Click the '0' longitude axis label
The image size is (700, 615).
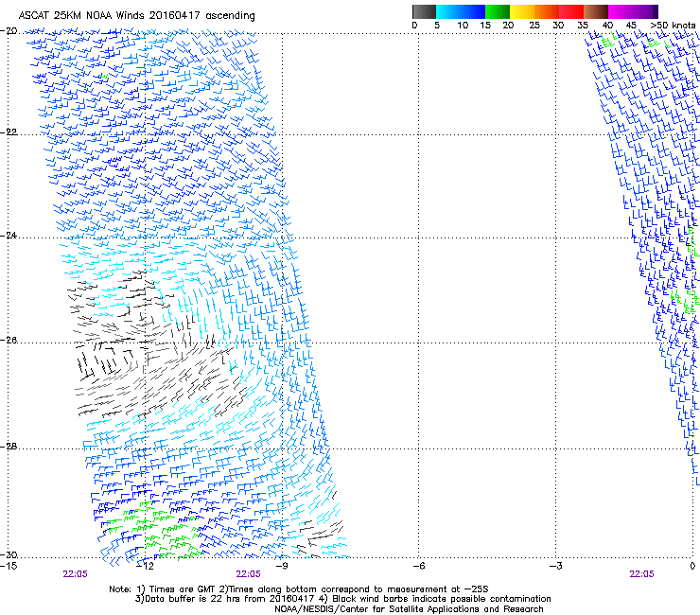(692, 566)
